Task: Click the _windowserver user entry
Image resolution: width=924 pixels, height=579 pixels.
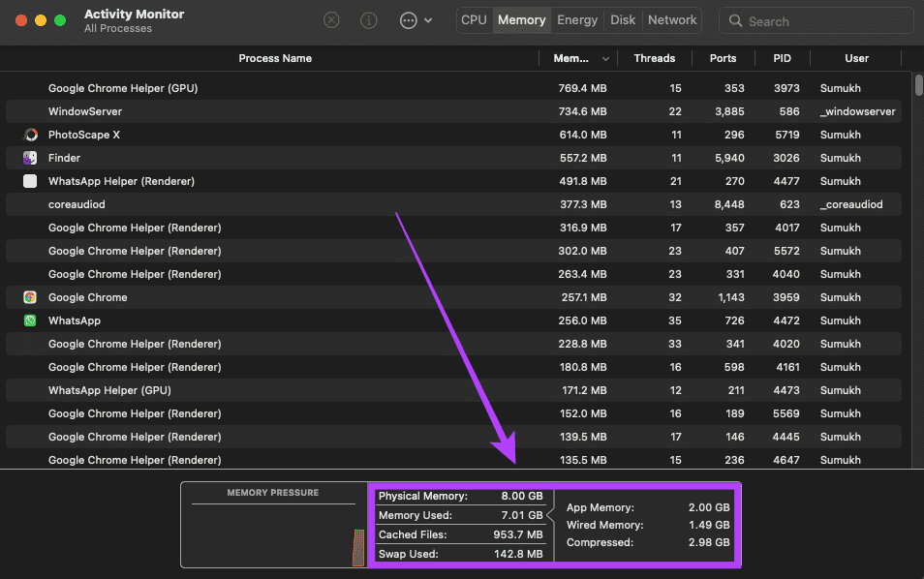Action: (857, 111)
